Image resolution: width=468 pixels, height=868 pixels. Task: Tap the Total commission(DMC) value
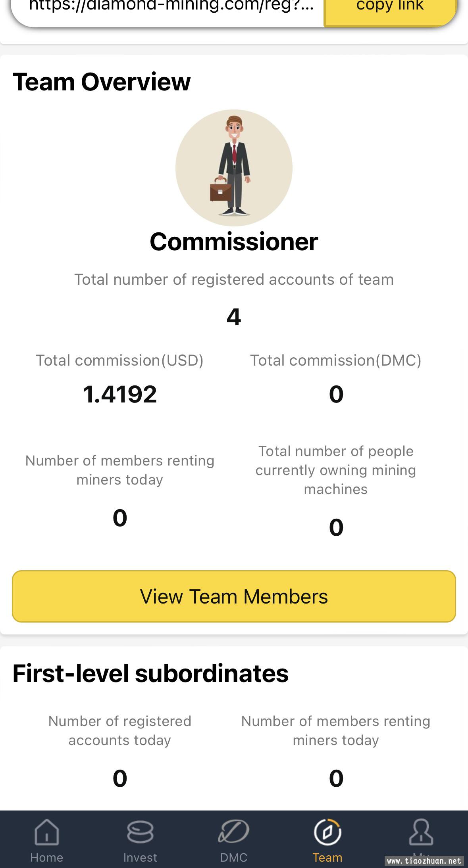coord(336,394)
